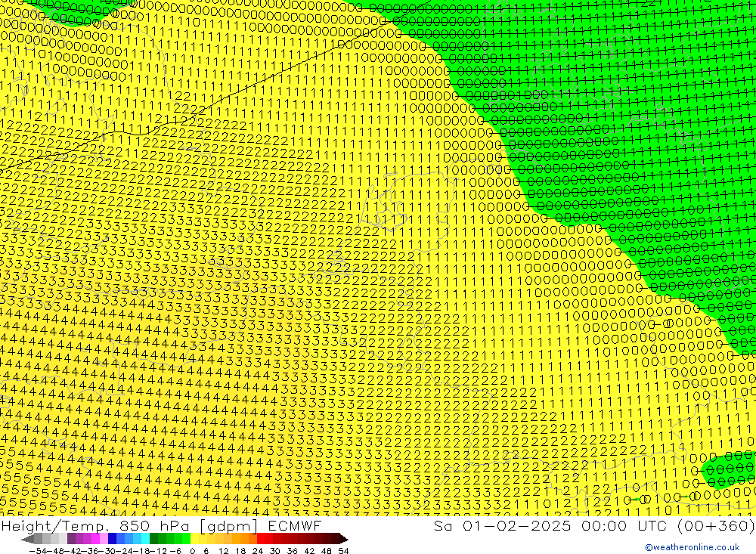The height and width of the screenshot is (554, 756).
Task: Click the -6 scale label
Action: (x=175, y=550)
